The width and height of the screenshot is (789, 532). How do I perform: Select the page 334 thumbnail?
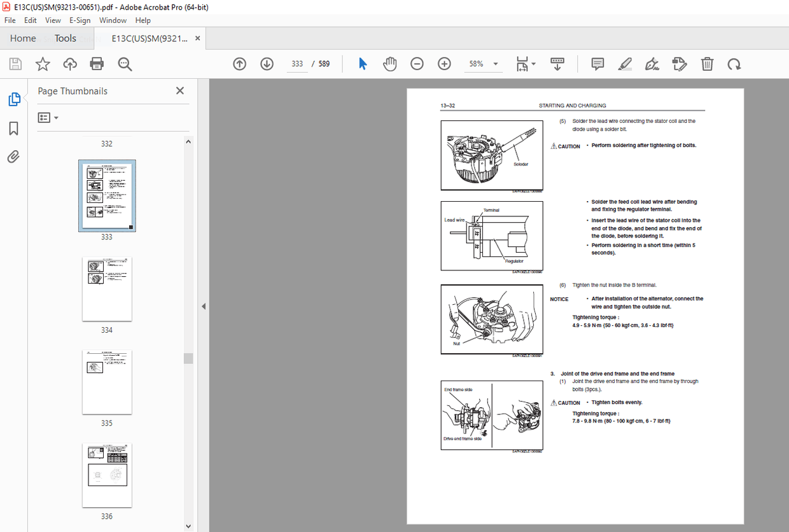(107, 289)
